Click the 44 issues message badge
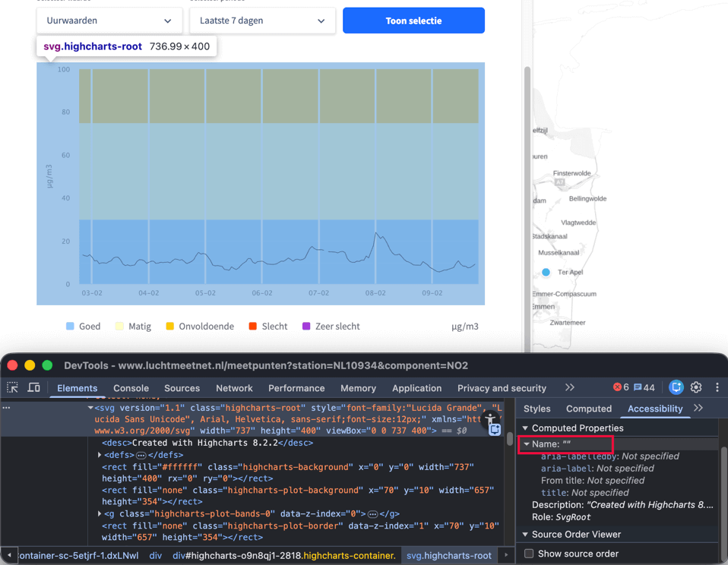 644,387
